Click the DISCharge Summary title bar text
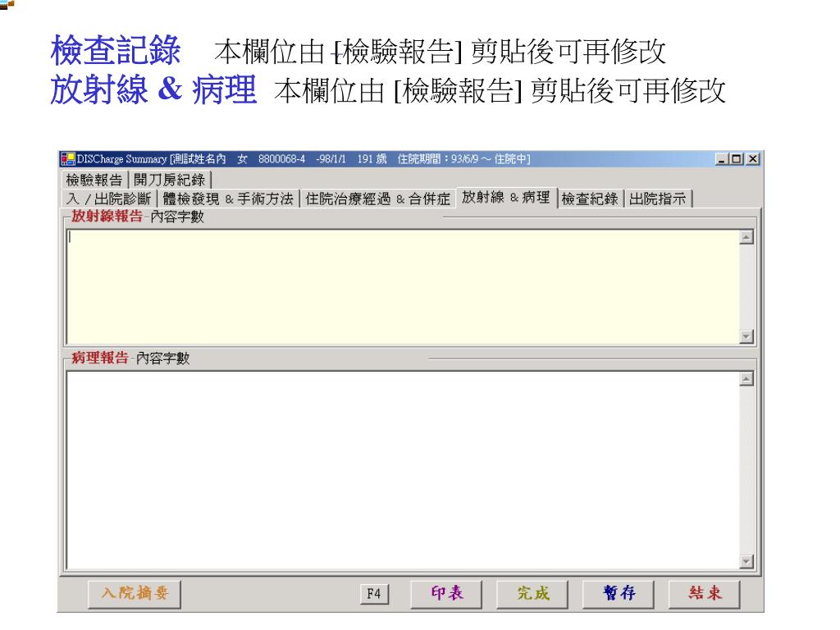840x630 pixels. tap(304, 158)
